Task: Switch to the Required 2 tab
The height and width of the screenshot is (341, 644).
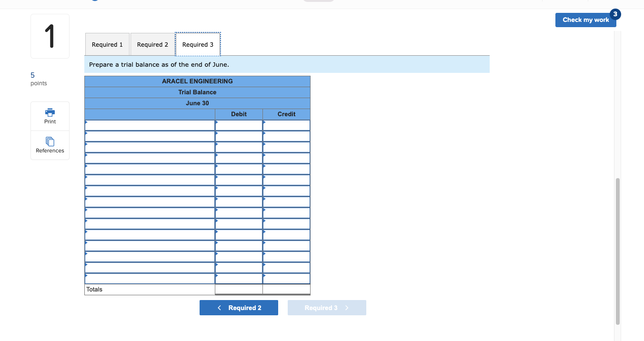Action: click(x=152, y=44)
